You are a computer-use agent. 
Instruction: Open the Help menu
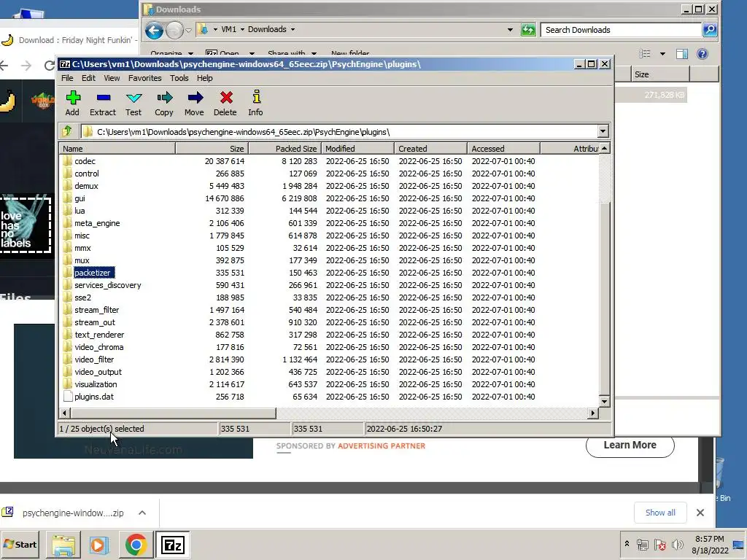point(205,78)
